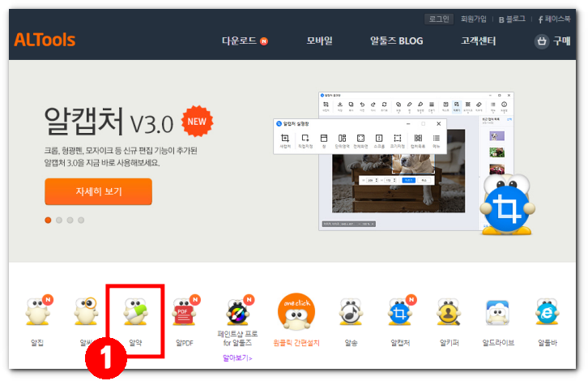This screenshot has width=588, height=381.
Task: Go to 알툴즈 BLOG
Action: [x=396, y=41]
